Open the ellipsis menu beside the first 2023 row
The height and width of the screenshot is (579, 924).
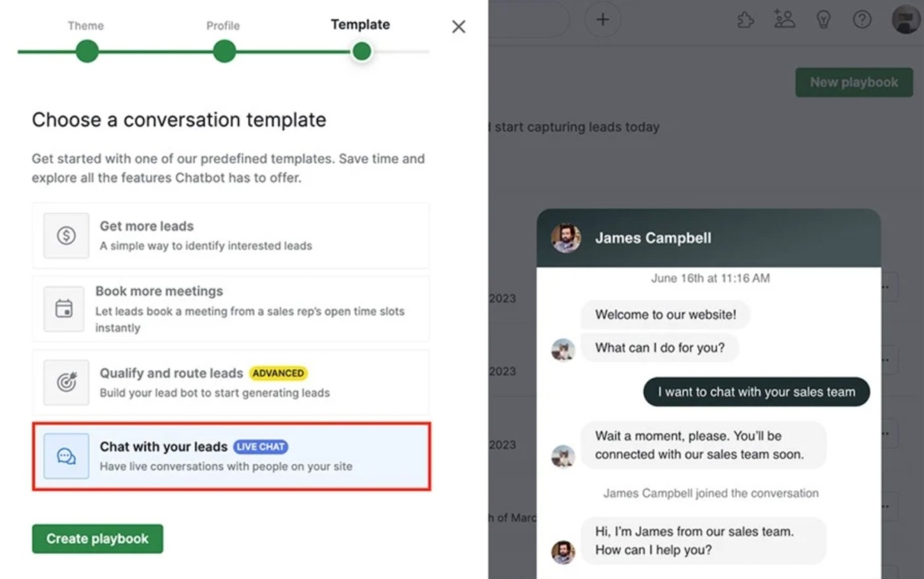[x=885, y=286]
